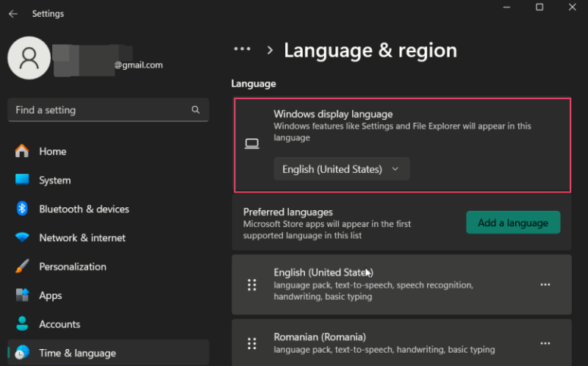Click the Windows display language title text
The height and width of the screenshot is (366, 588).
point(333,114)
